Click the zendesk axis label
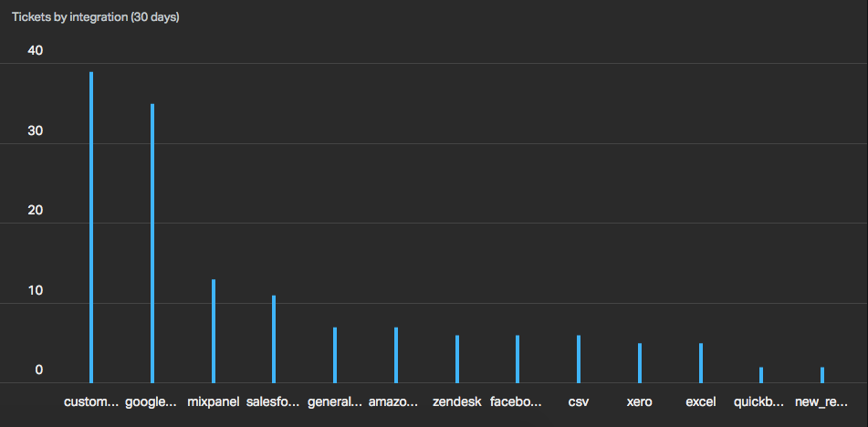 pyautogui.click(x=457, y=401)
